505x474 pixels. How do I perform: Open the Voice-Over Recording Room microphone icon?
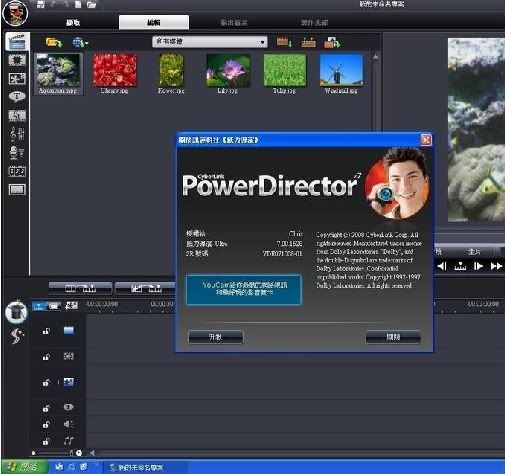coord(17,152)
